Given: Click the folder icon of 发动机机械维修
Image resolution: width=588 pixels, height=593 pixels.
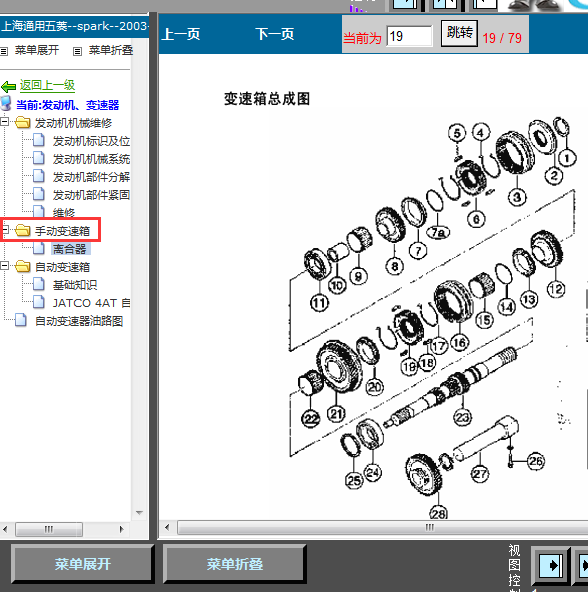Looking at the screenshot, I should pyautogui.click(x=22, y=123).
